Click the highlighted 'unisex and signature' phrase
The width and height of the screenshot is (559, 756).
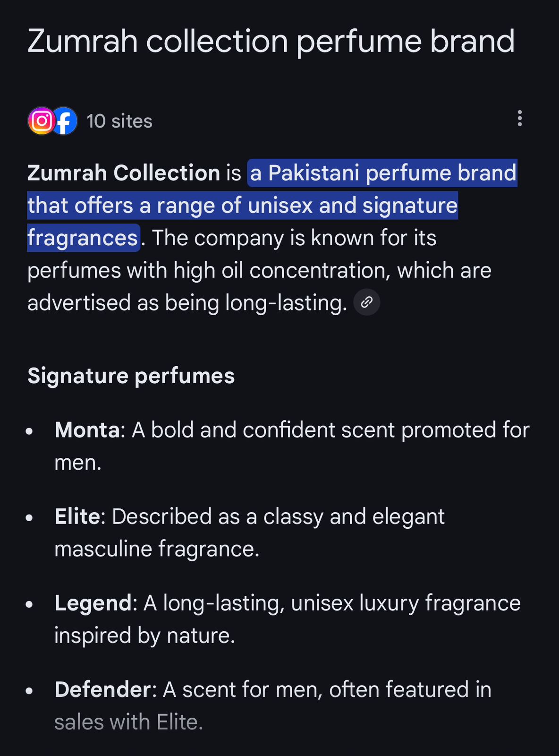(352, 206)
